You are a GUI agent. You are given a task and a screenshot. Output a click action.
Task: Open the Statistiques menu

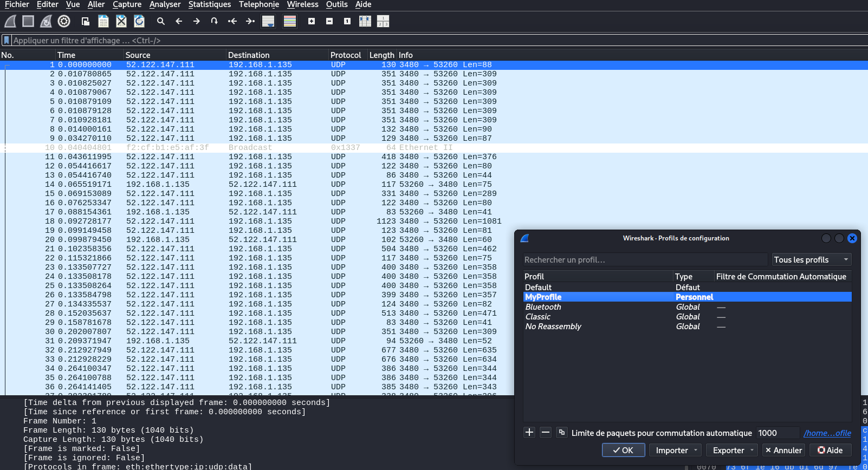tap(210, 4)
